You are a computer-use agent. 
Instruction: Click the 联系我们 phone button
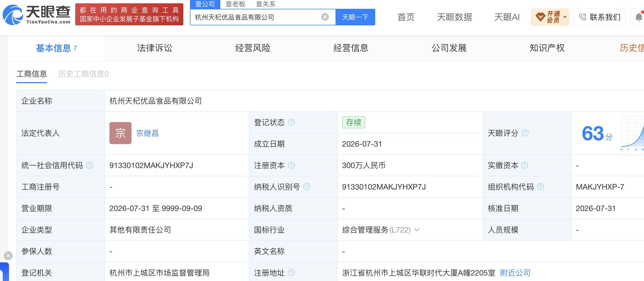click(600, 17)
